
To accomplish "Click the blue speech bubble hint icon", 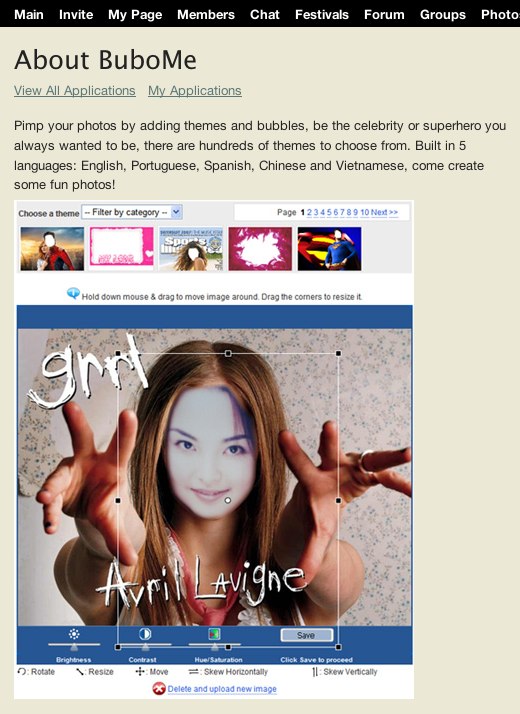I will (73, 293).
